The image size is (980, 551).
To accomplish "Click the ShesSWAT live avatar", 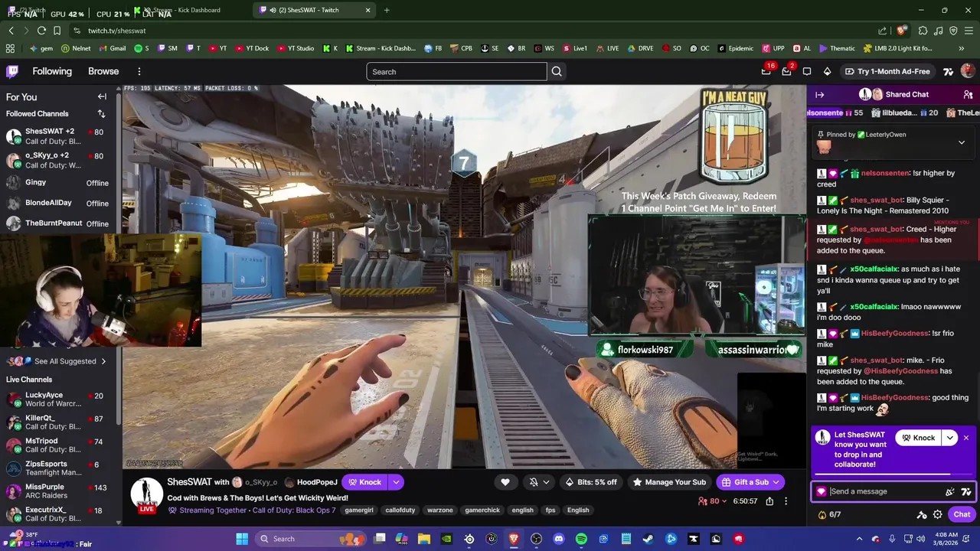I will (x=146, y=495).
